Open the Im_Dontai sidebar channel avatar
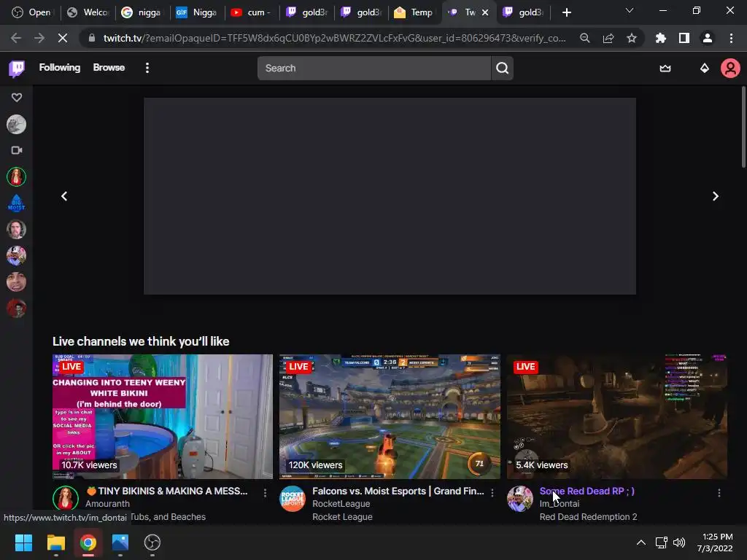 click(x=16, y=256)
